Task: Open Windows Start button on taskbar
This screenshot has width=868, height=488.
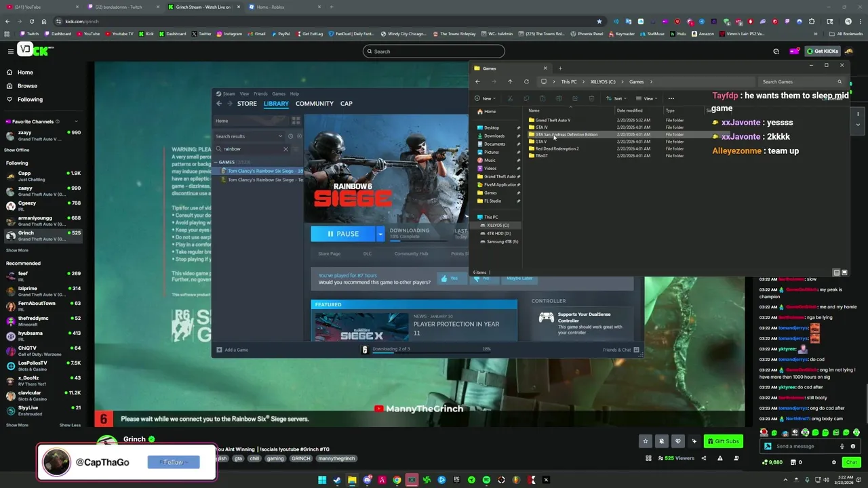Action: 322,480
